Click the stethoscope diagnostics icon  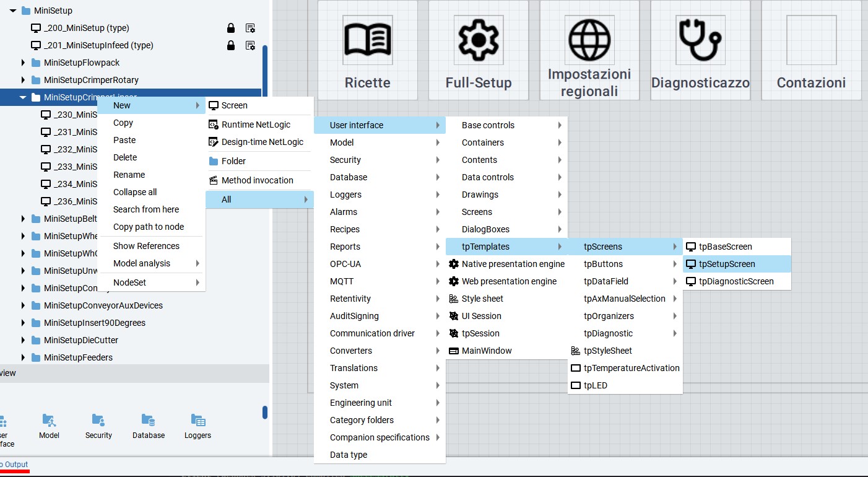(x=700, y=40)
